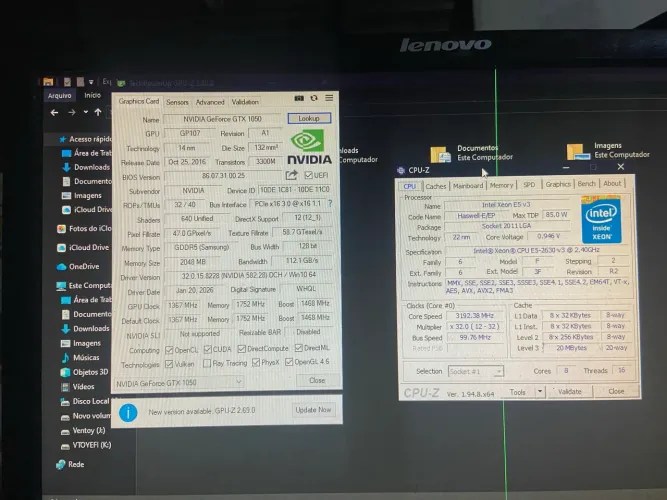667x500 pixels.
Task: Select Objetos 3D in sidebar
Action: click(84, 372)
